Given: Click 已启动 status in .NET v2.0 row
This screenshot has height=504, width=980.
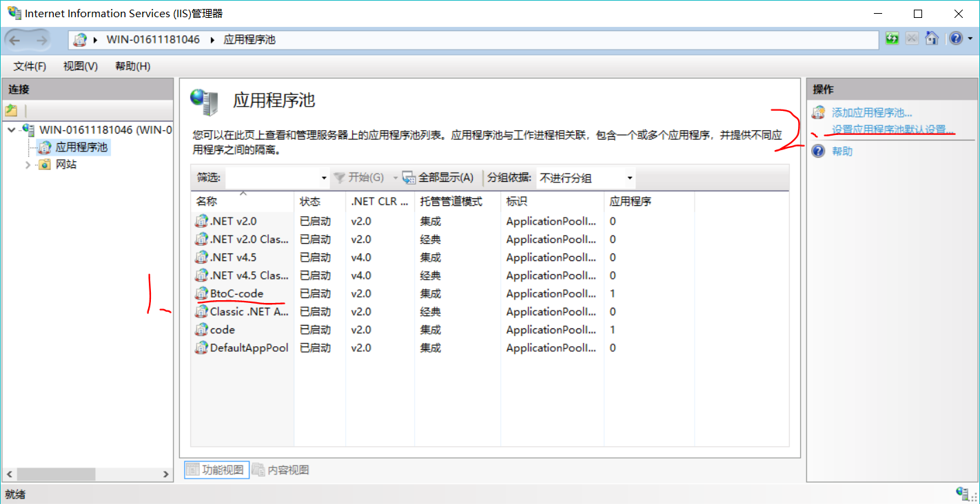Looking at the screenshot, I should pyautogui.click(x=316, y=221).
